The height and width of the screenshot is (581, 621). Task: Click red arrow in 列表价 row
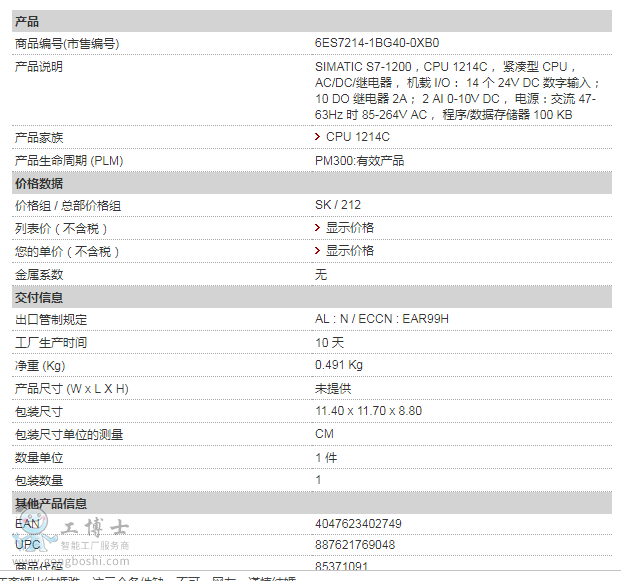pyautogui.click(x=317, y=227)
